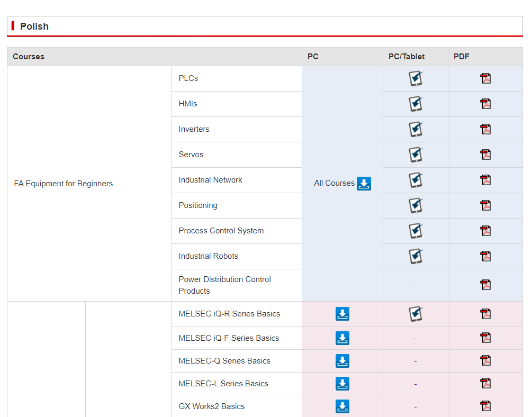Select the Polish section heading

tap(34, 26)
